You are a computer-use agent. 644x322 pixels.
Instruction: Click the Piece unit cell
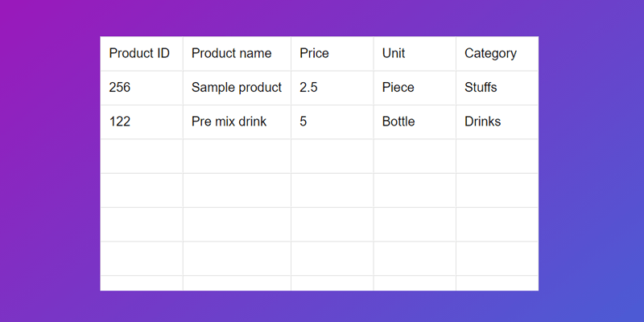click(415, 88)
